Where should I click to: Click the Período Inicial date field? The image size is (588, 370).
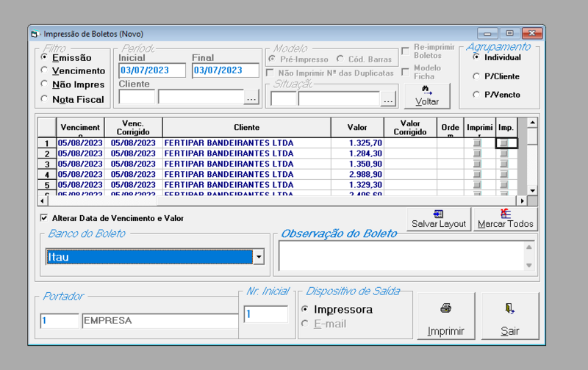[152, 70]
